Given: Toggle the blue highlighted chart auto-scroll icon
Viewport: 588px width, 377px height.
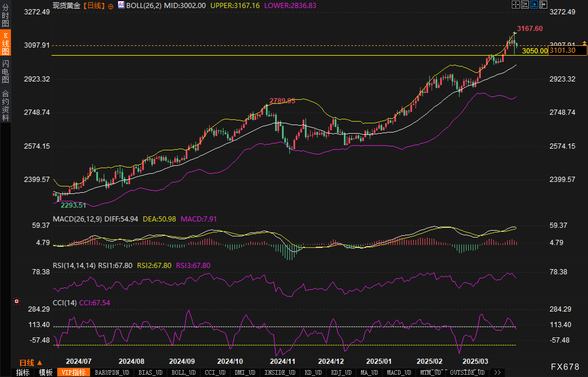Looking at the screenshot, I should 534,5.
